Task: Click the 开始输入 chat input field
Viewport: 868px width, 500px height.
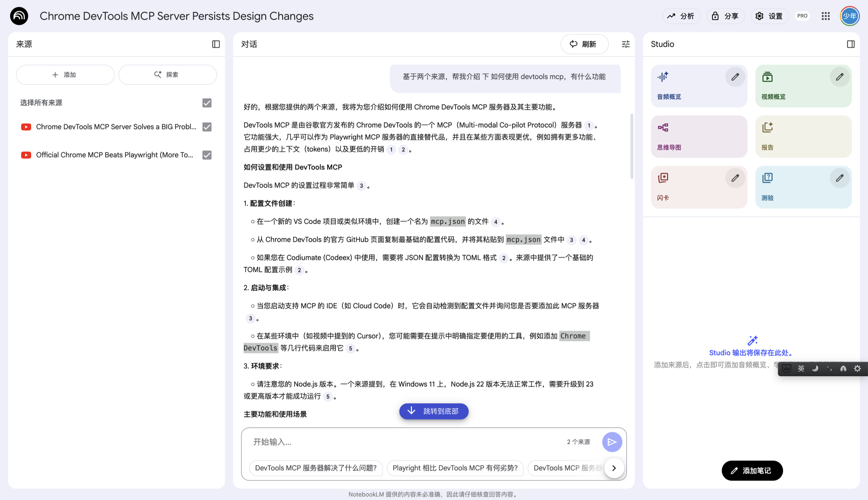Action: tap(405, 442)
